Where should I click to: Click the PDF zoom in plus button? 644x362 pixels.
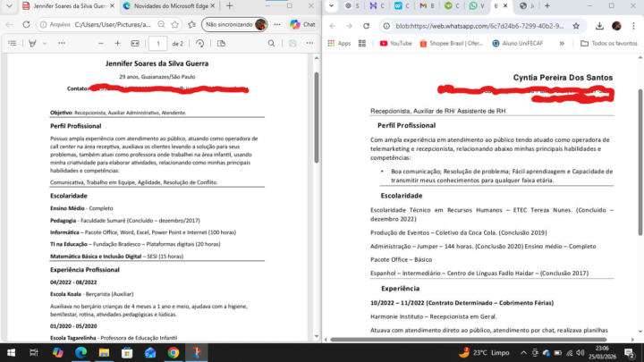(x=119, y=42)
